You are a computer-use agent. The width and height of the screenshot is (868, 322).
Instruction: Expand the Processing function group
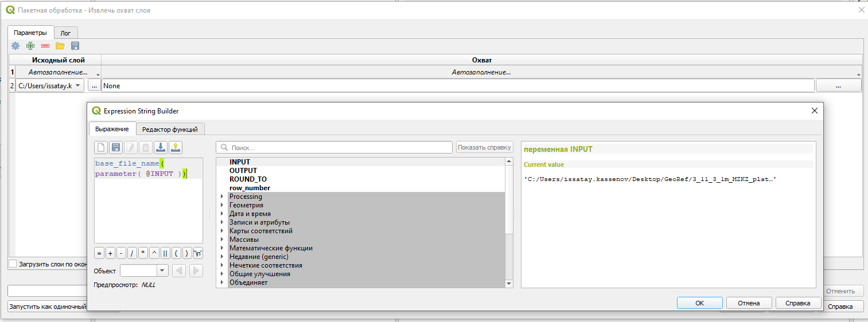[x=223, y=197]
